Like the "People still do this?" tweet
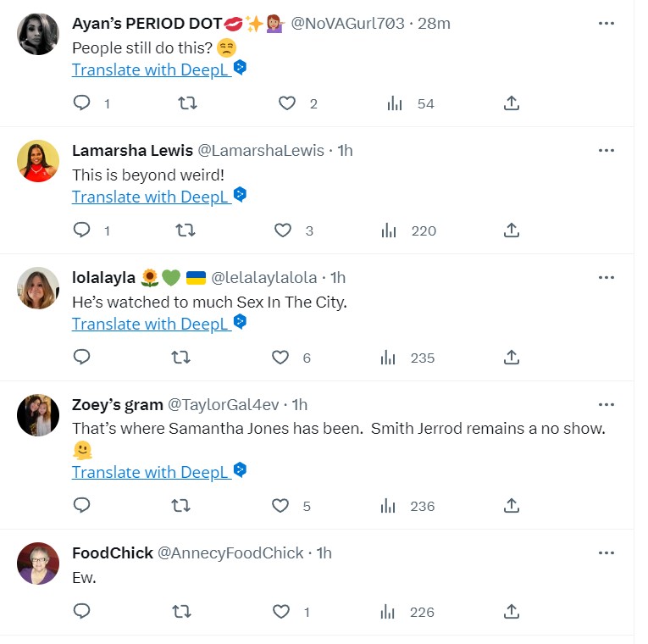This screenshot has width=648, height=644. point(287,103)
